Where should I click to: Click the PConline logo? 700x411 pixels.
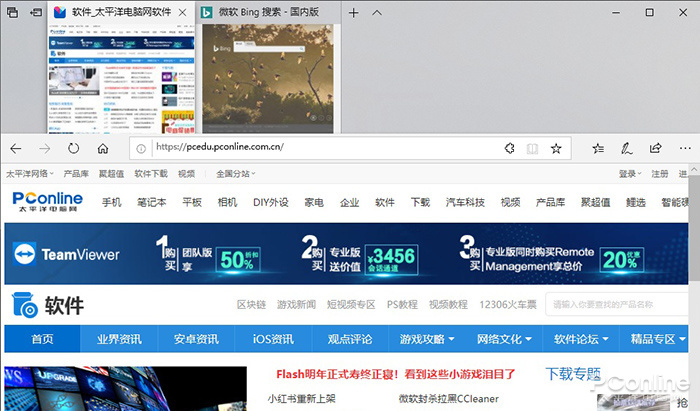[47, 202]
